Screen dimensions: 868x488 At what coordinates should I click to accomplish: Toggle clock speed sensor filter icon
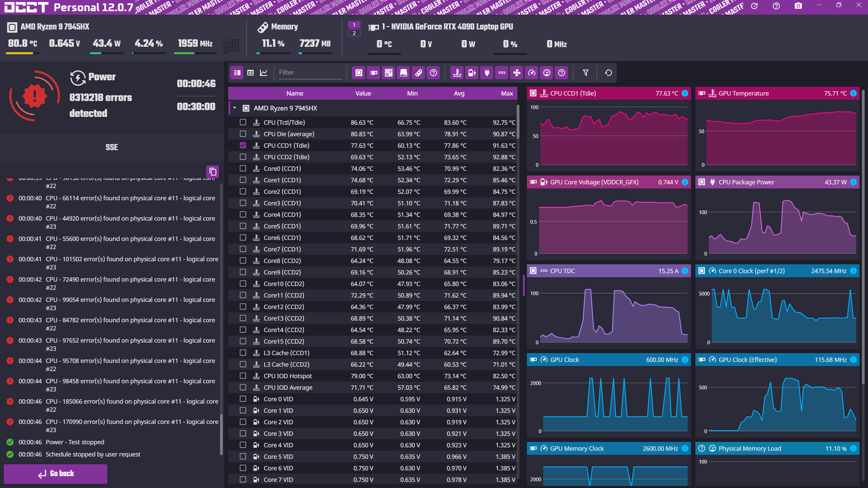[x=532, y=73]
